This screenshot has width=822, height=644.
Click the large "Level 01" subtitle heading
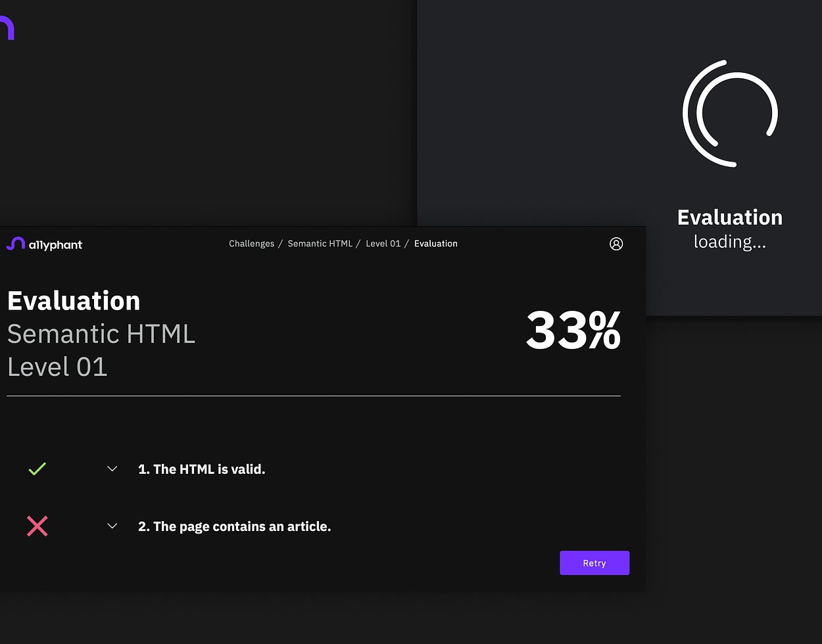[x=57, y=367]
